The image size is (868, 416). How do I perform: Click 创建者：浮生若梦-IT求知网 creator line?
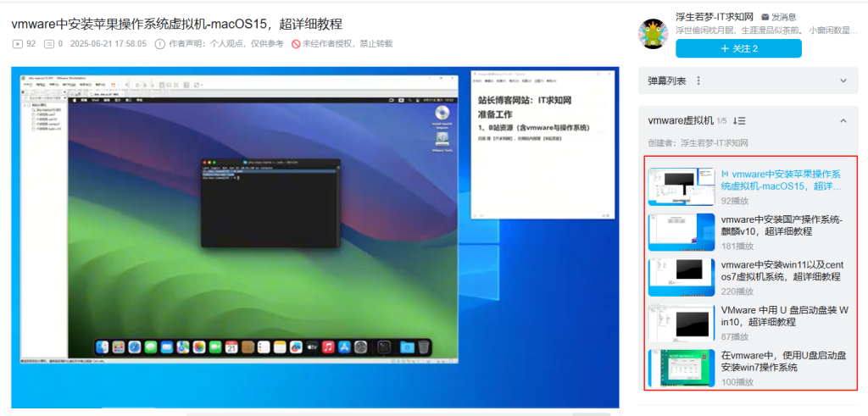tap(698, 143)
